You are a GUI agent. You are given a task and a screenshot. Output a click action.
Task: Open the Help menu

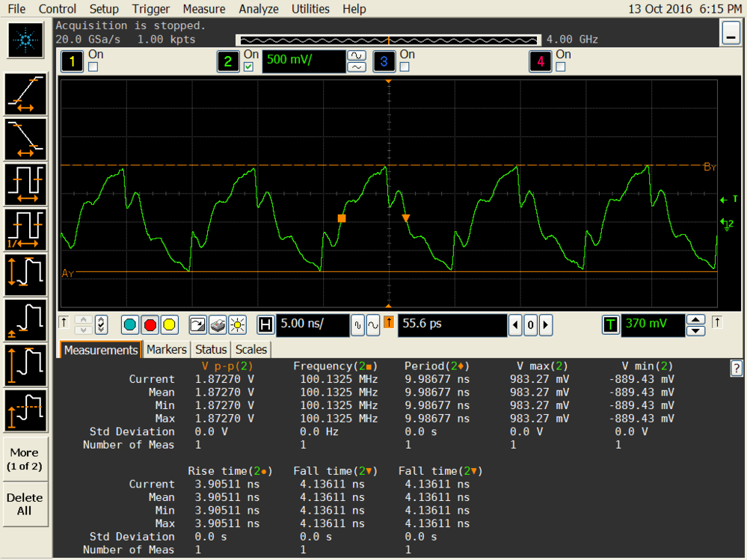(354, 8)
